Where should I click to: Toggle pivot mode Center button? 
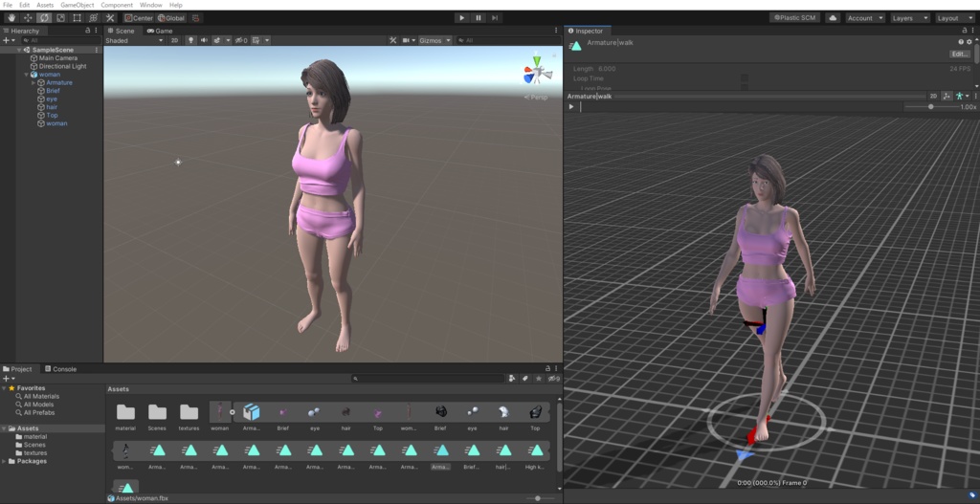click(x=139, y=18)
